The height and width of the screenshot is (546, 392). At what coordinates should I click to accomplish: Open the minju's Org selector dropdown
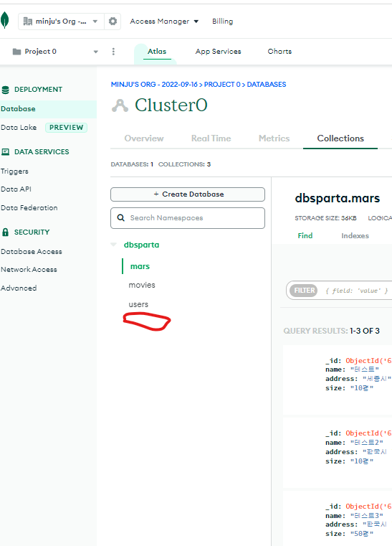coord(61,22)
